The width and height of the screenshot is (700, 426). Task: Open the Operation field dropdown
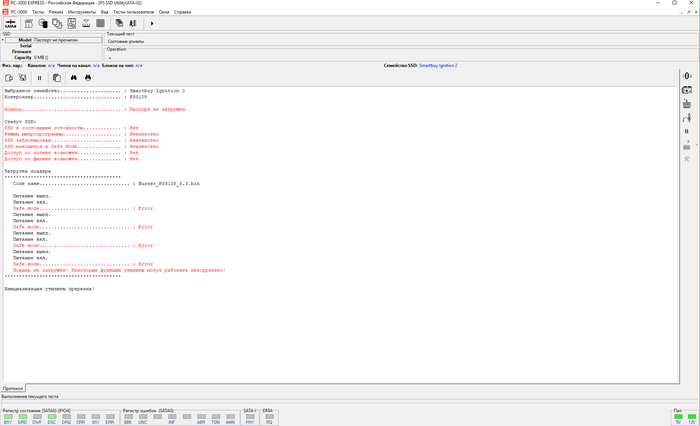(x=109, y=58)
